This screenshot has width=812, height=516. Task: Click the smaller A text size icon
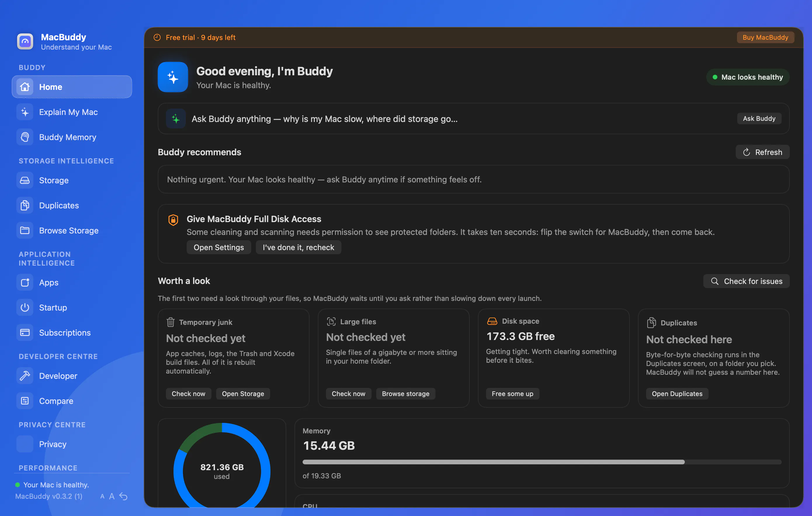coord(102,496)
